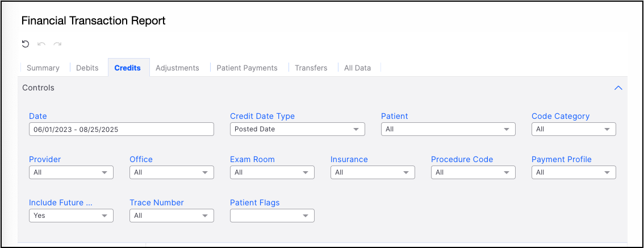Open the Patient Flags dropdown

coord(272,216)
